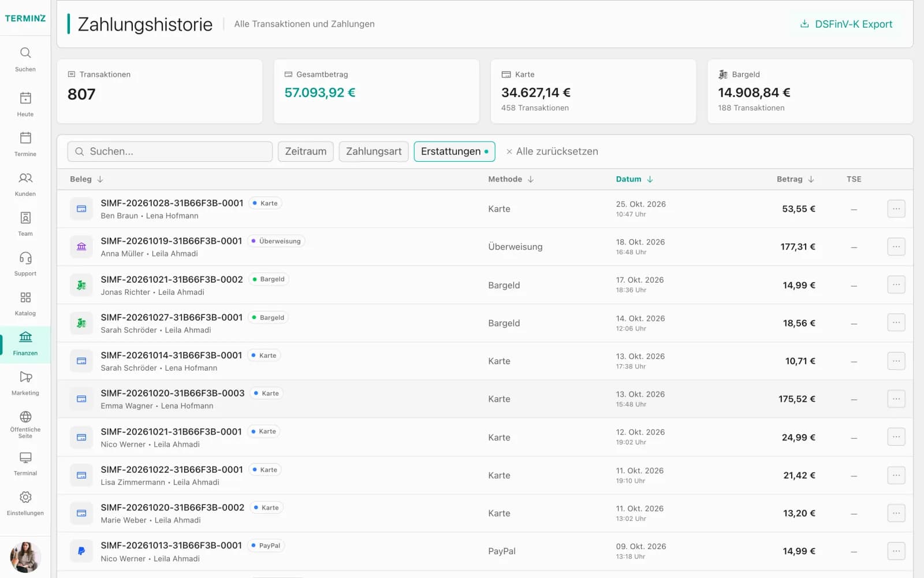924x578 pixels.
Task: Click card icon of Ben Braun transaction
Action: click(x=81, y=209)
